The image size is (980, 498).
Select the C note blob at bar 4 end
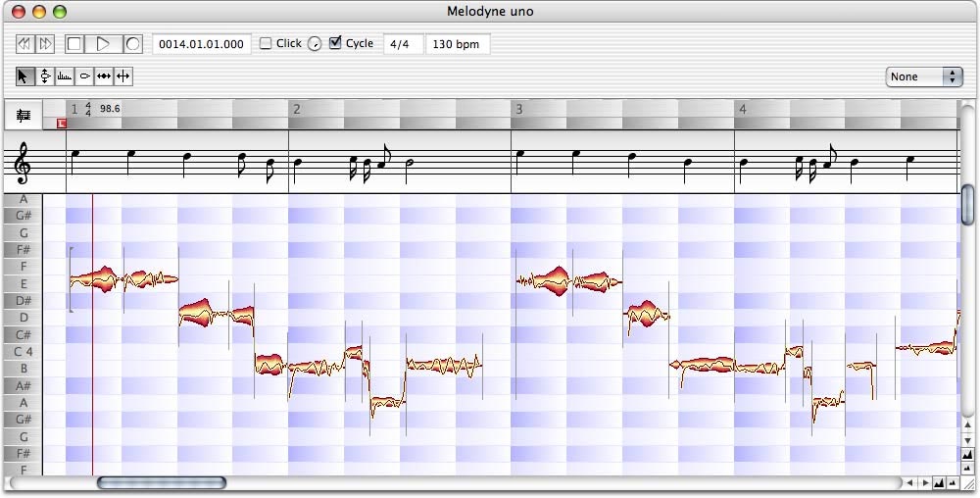[927, 347]
